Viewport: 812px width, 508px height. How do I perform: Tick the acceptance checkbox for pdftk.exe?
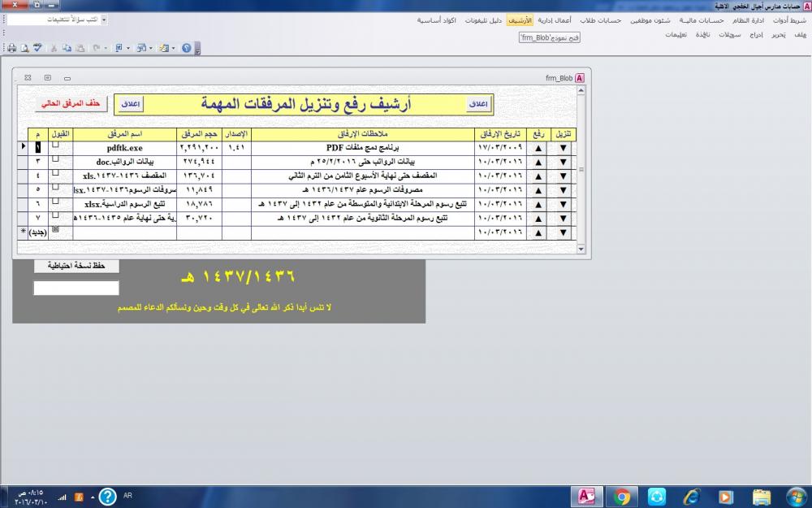coord(55,145)
